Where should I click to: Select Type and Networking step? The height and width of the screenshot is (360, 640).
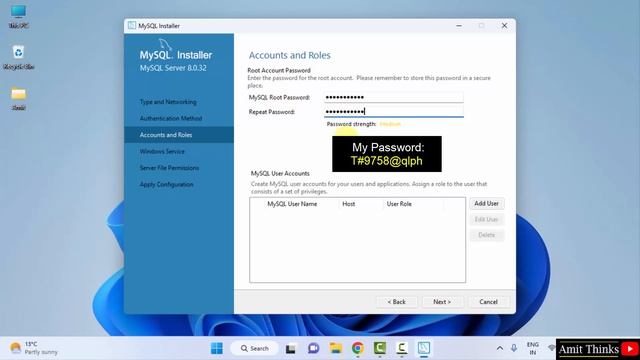pyautogui.click(x=168, y=102)
